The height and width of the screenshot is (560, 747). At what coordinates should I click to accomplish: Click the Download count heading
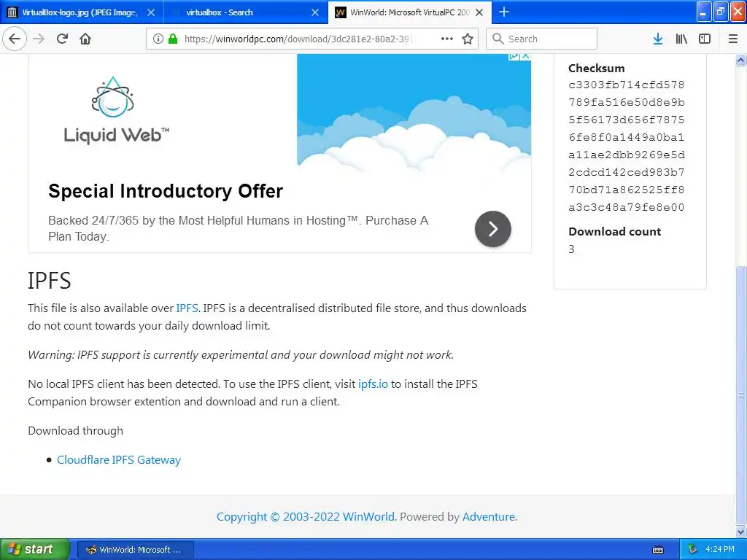[x=614, y=231]
